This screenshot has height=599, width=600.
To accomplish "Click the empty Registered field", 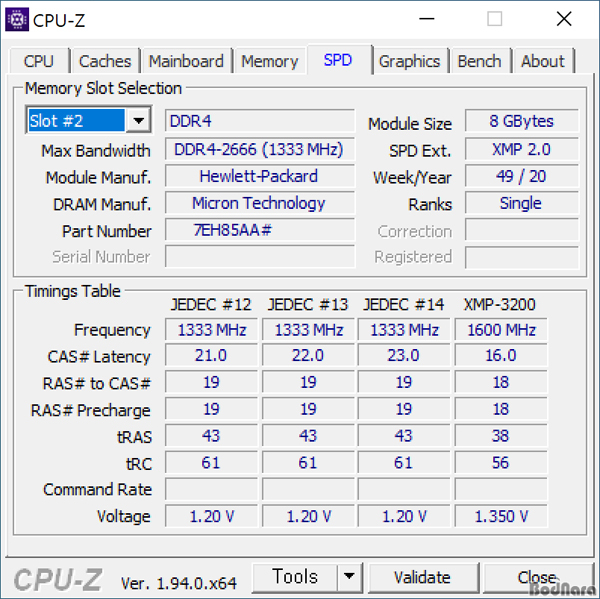I will click(x=522, y=257).
